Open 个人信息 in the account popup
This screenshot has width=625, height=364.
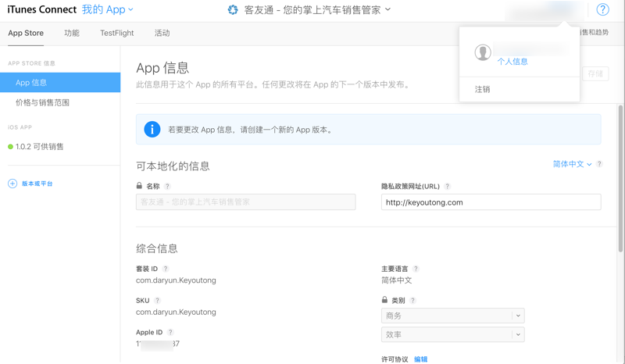pyautogui.click(x=512, y=62)
